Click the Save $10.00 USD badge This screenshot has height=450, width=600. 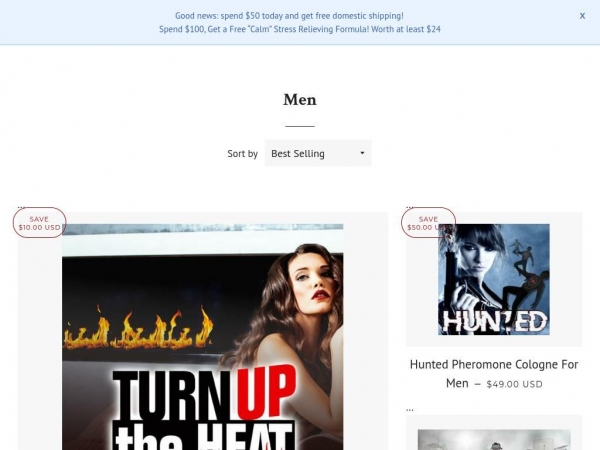pyautogui.click(x=39, y=223)
